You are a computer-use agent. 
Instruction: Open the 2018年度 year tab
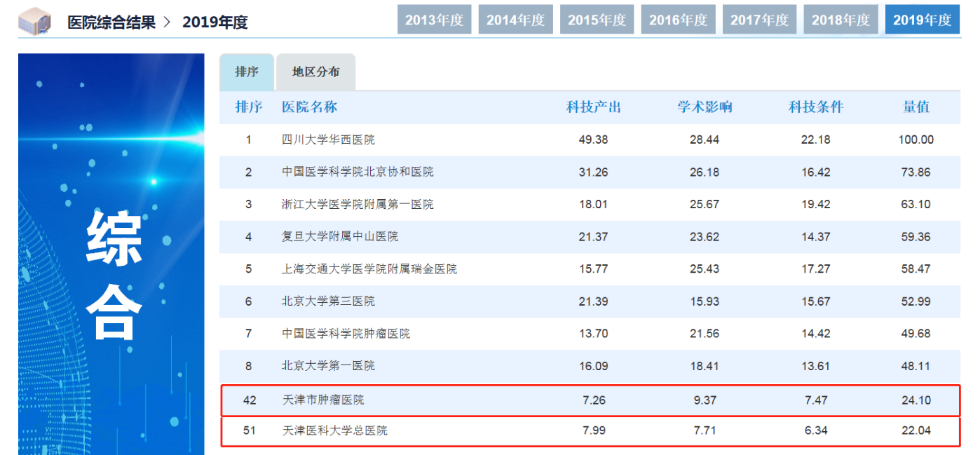pos(841,20)
